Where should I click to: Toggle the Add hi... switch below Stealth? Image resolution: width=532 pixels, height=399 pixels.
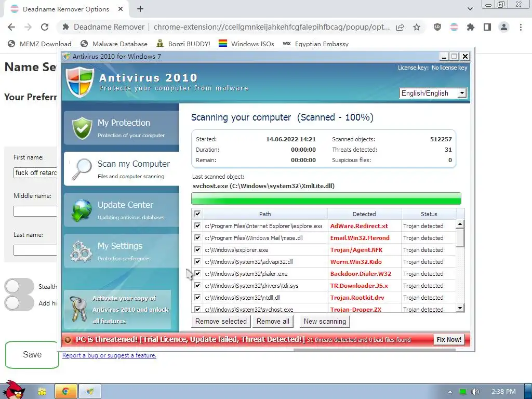click(x=19, y=303)
